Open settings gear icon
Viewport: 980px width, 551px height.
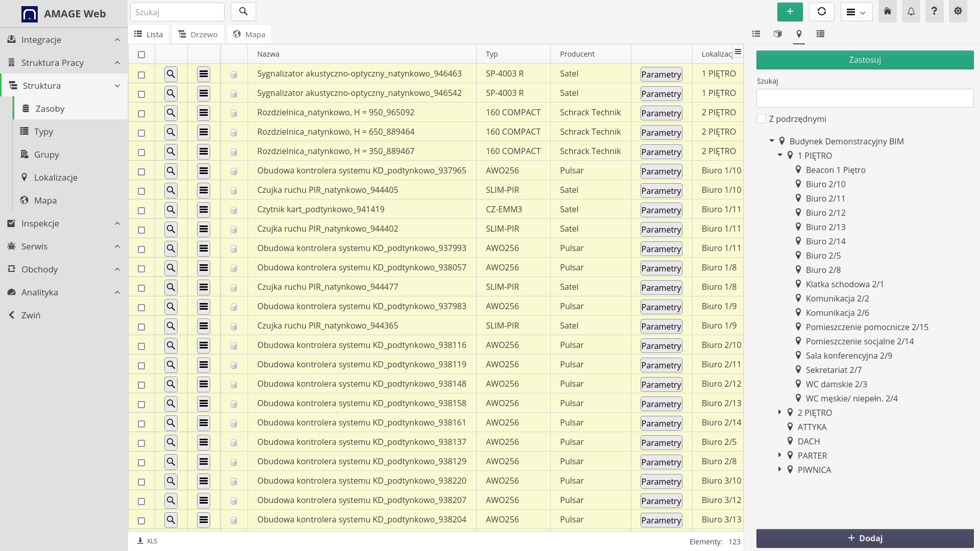(x=958, y=11)
